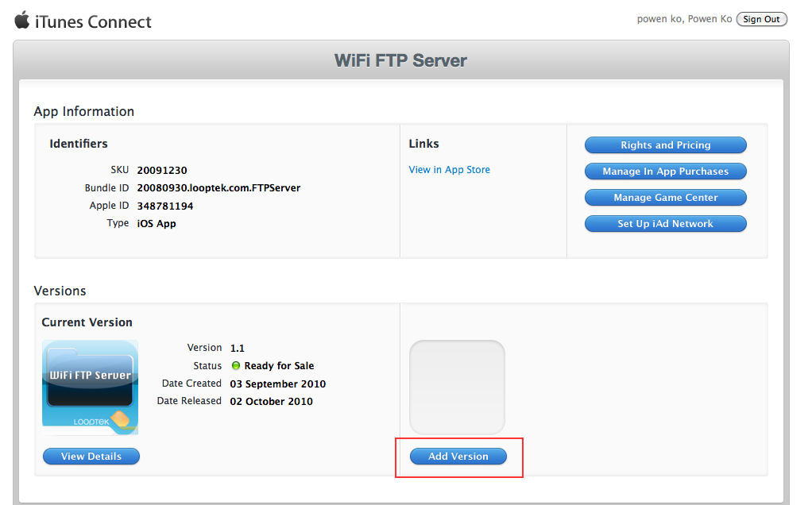Click the Ready for Sale status text
The height and width of the screenshot is (505, 812).
pos(279,366)
